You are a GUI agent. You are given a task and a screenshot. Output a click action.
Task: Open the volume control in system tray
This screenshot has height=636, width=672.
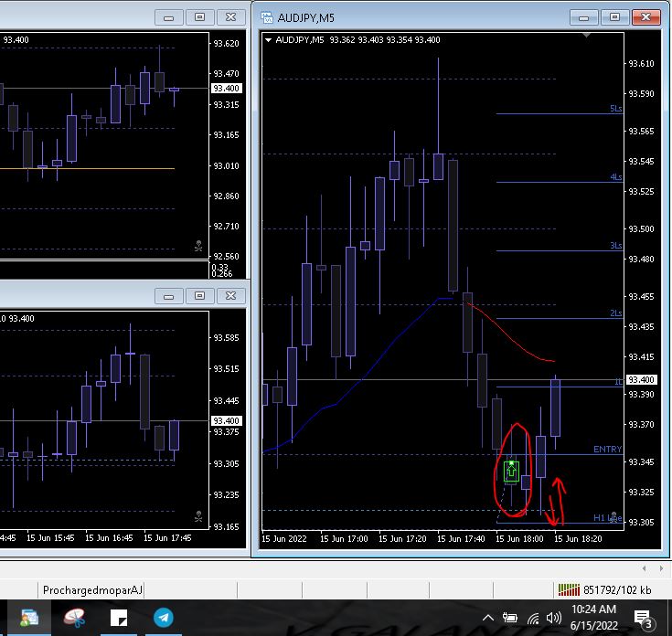[x=553, y=618]
